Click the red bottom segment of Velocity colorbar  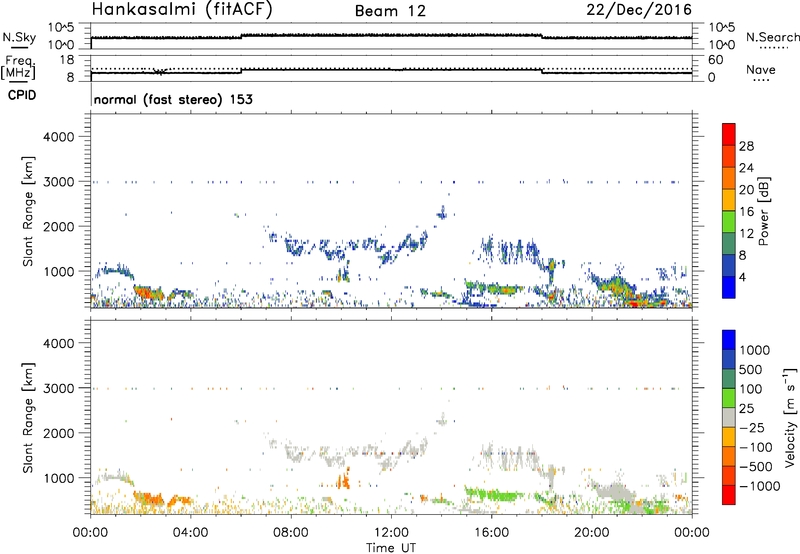click(729, 495)
